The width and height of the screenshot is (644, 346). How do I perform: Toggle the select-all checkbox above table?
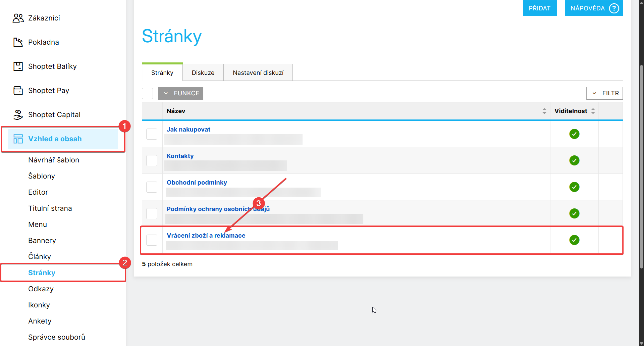coord(148,93)
